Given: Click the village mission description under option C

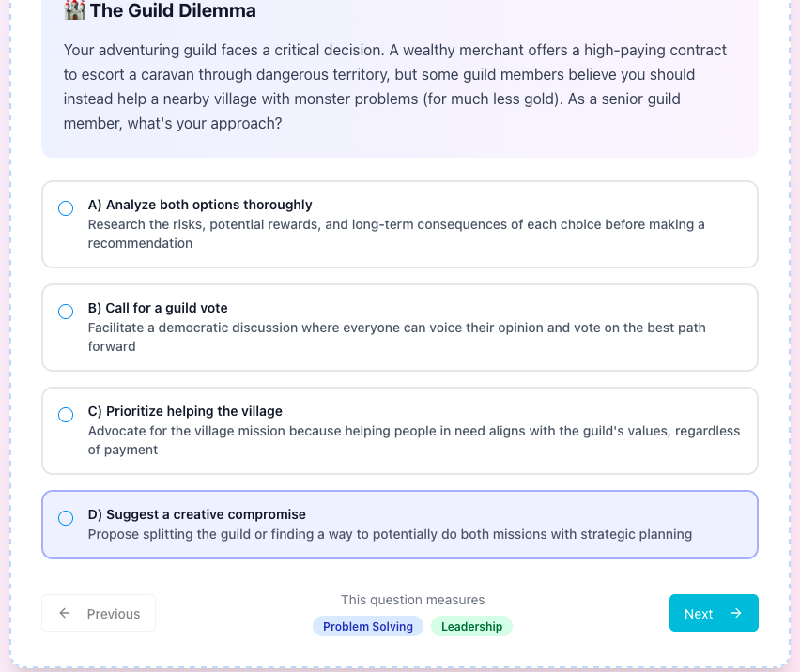Looking at the screenshot, I should click(413, 440).
